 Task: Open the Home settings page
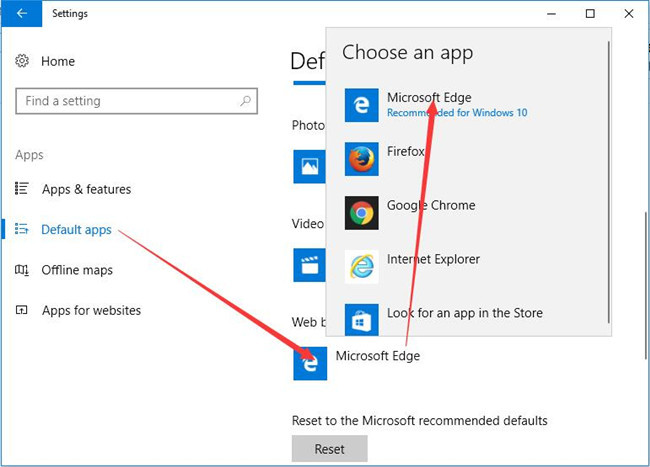[58, 61]
